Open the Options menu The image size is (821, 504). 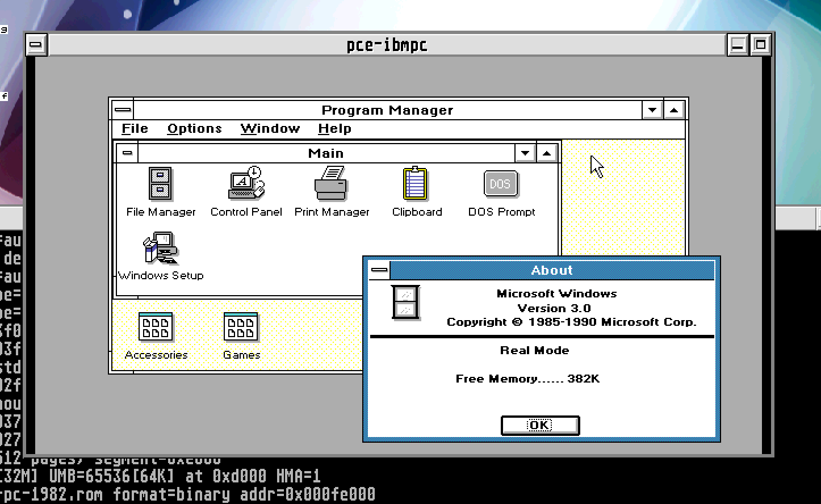194,129
